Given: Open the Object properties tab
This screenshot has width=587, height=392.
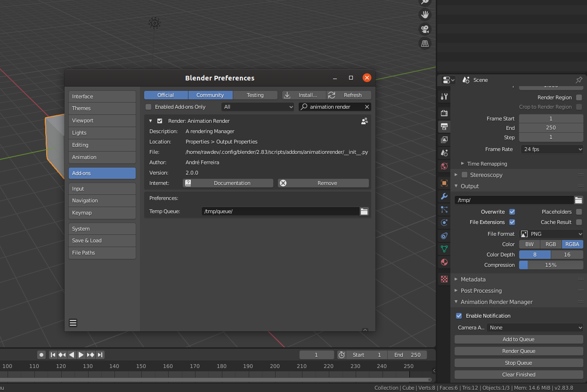Looking at the screenshot, I should [444, 183].
